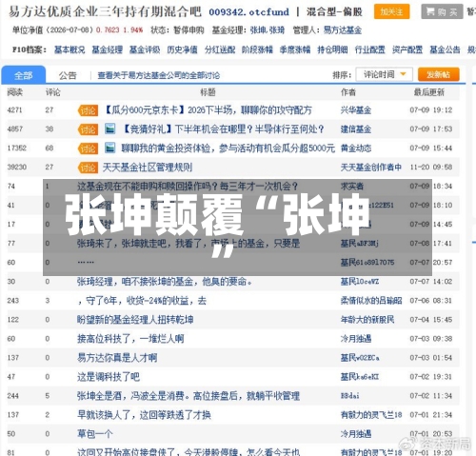
Task: Click the grey 购买 buy button
Action: 442,11
